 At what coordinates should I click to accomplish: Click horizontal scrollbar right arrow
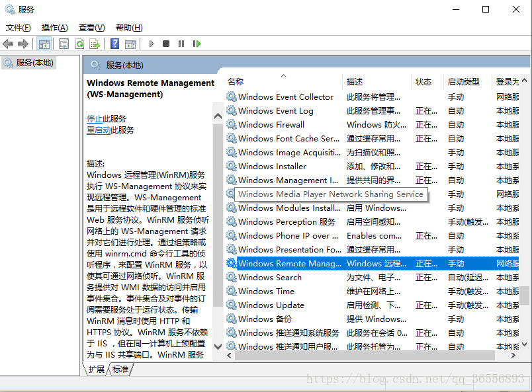point(513,356)
